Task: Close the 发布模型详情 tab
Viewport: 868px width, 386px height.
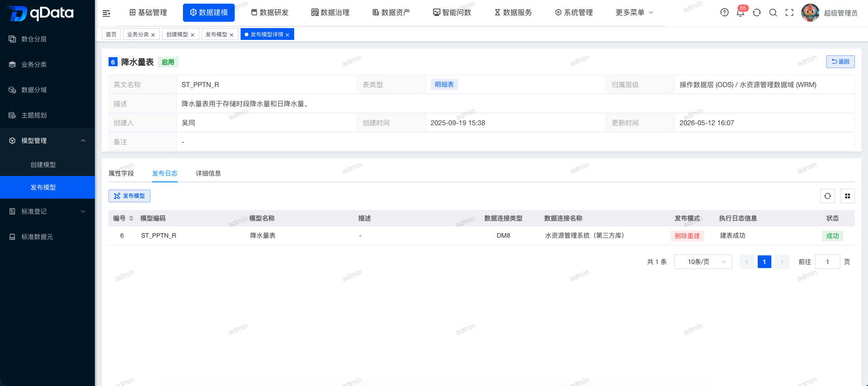Action: 287,35
